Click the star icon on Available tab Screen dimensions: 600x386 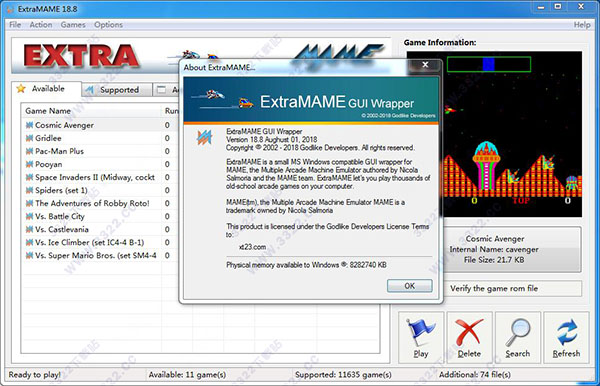pyautogui.click(x=21, y=89)
